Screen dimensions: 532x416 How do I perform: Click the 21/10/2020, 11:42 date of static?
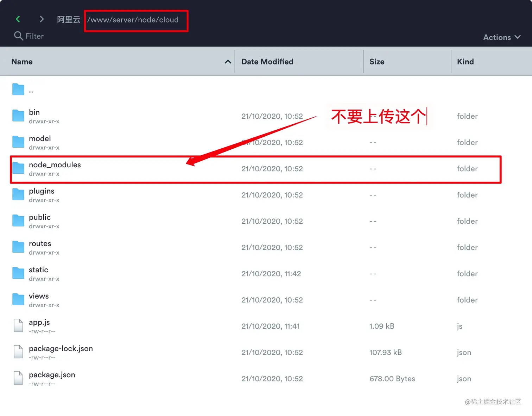coord(271,274)
